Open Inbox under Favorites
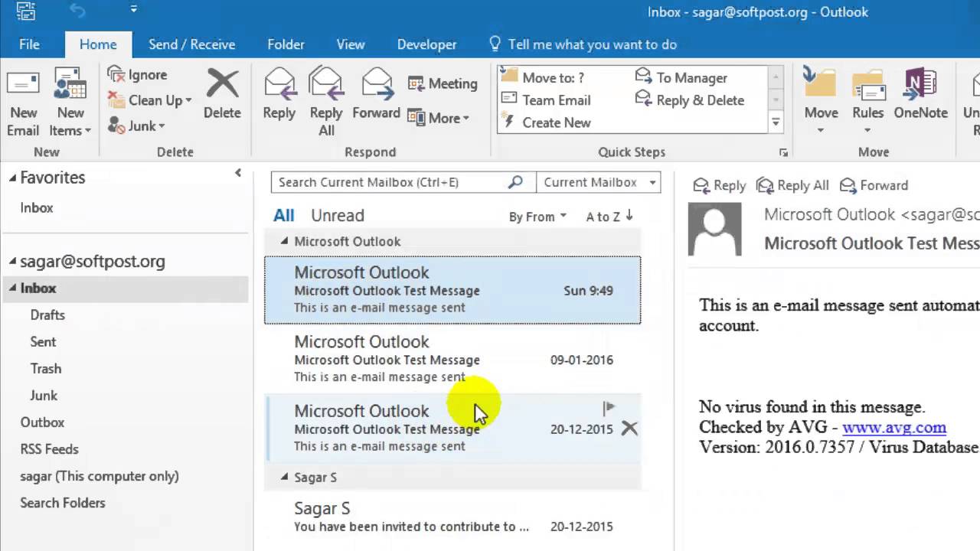Screen dimensions: 980x551 [37, 208]
